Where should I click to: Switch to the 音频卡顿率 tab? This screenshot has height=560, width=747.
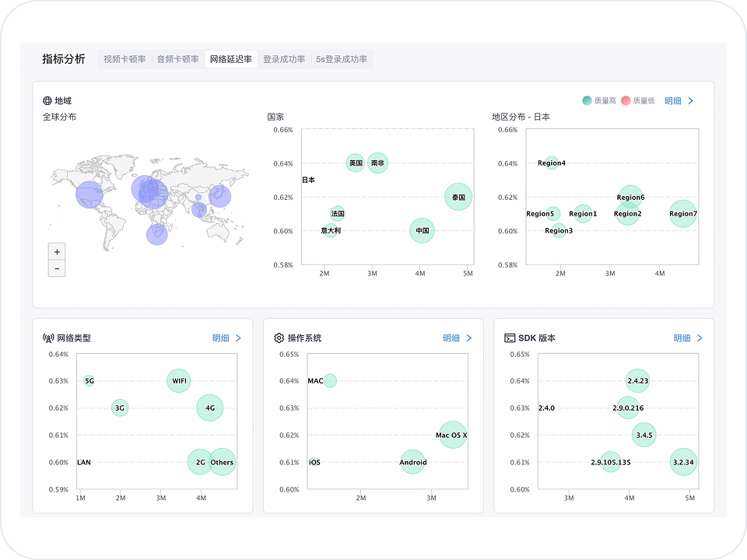(x=177, y=59)
